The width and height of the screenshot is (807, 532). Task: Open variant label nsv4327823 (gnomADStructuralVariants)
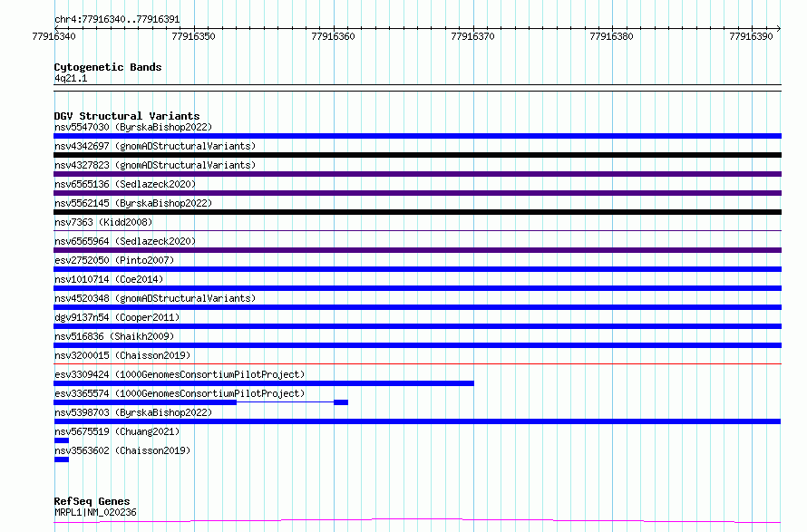155,165
